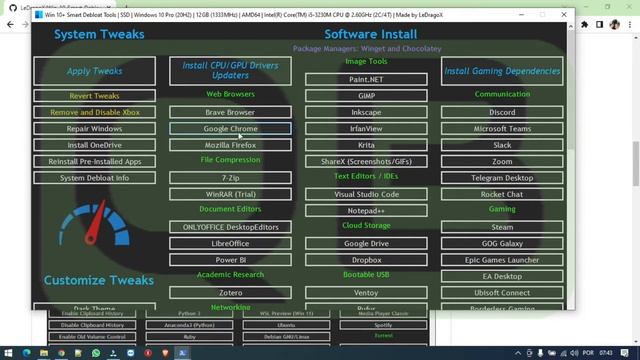Viewport: 640px width, 360px height.
Task: Install Power BI
Action: 231,260
